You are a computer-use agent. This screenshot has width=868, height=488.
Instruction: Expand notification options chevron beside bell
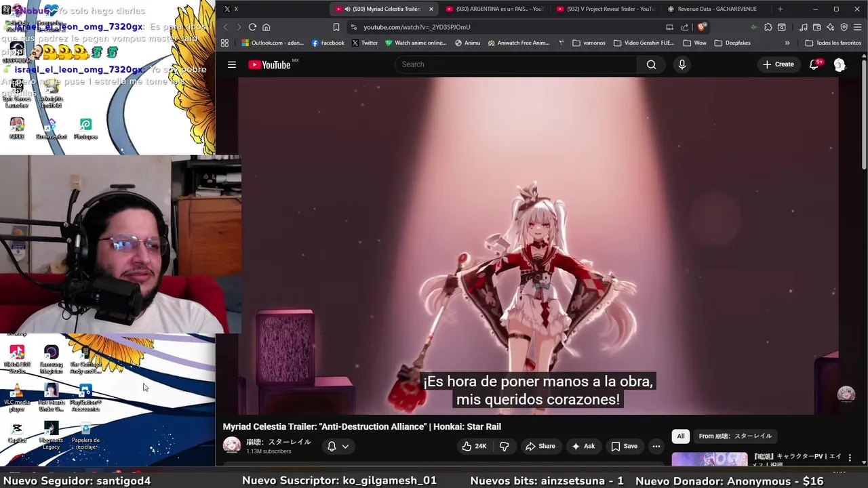click(x=345, y=446)
